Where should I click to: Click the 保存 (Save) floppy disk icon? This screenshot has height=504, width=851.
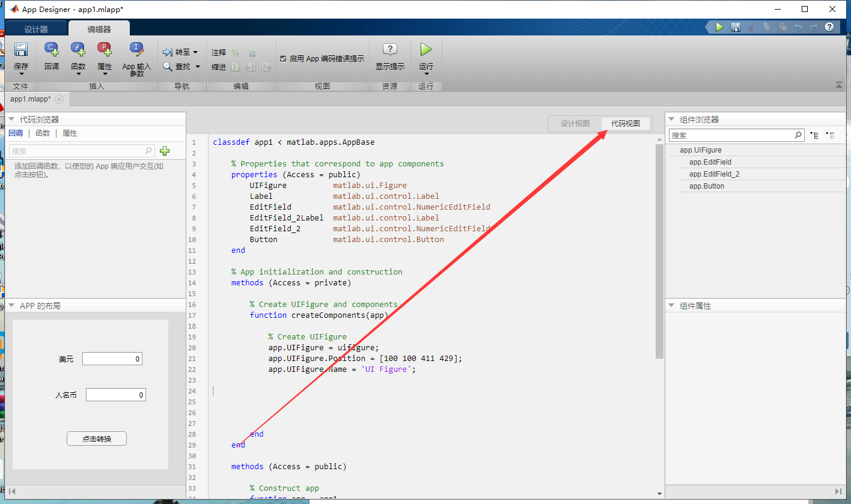coord(21,50)
